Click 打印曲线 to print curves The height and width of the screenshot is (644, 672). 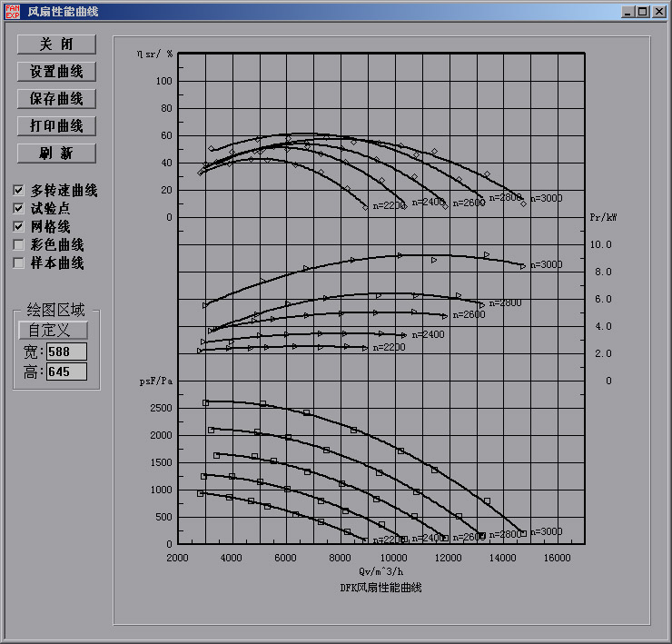[56, 126]
